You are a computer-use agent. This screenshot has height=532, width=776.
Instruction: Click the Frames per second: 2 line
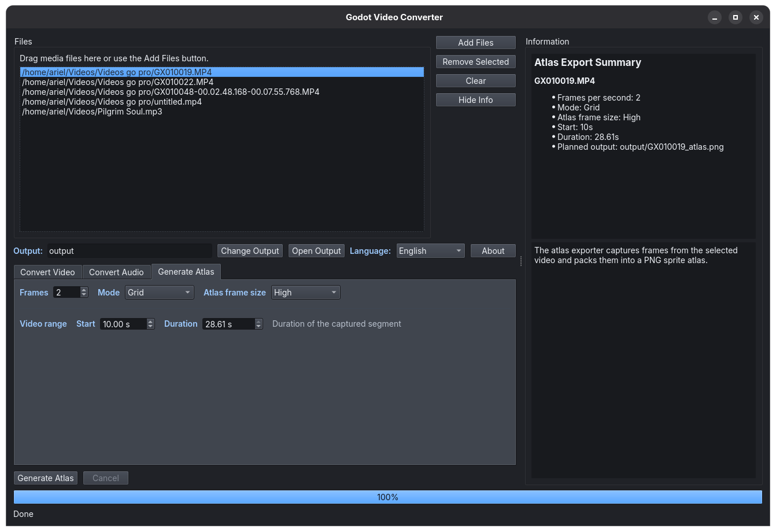pos(598,98)
